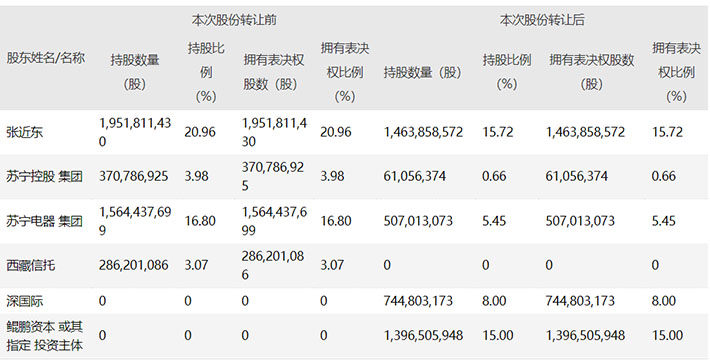Click the 20.96 持股比例 cell for 张近东

(200, 132)
